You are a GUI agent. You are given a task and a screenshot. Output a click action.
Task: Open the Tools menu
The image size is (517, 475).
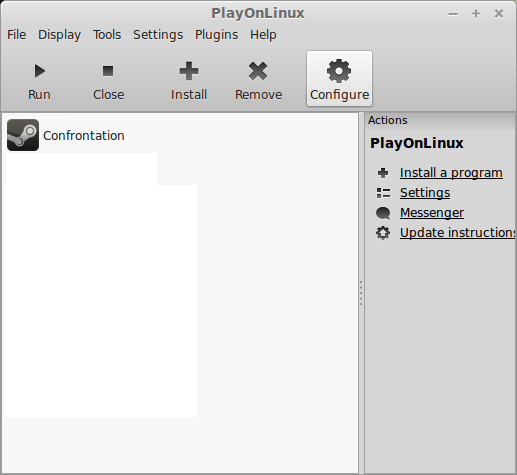point(107,35)
